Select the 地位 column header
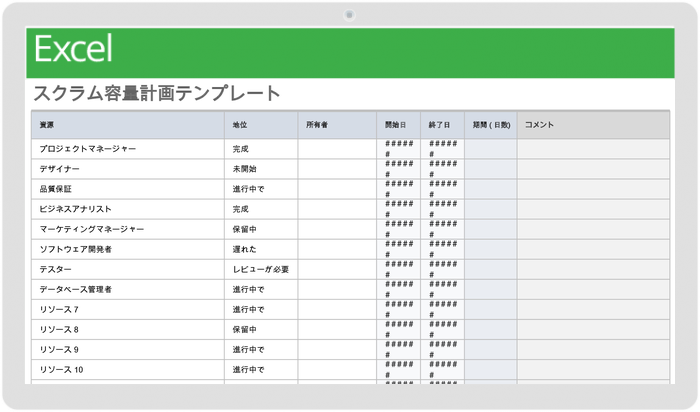 tap(240, 125)
